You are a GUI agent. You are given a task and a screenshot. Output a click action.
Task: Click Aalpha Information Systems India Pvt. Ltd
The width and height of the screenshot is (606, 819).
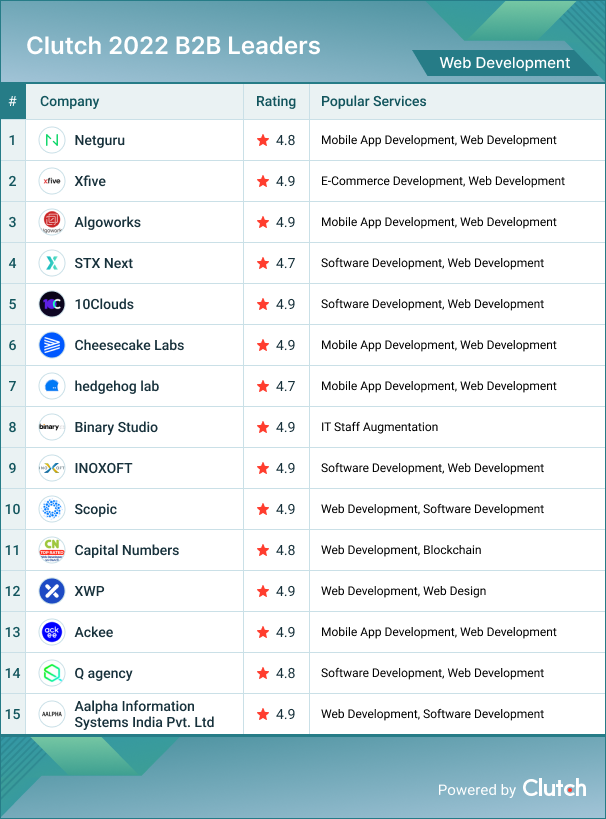click(144, 714)
